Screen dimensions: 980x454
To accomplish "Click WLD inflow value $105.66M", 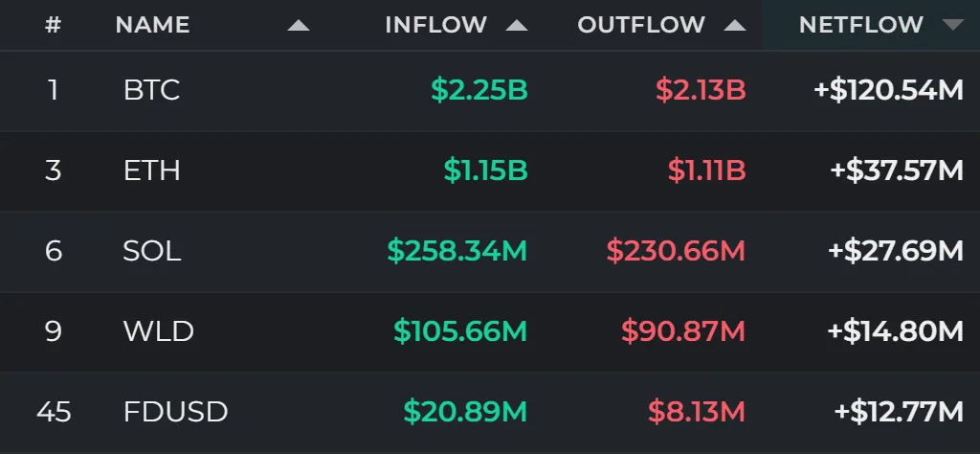I will (x=460, y=330).
